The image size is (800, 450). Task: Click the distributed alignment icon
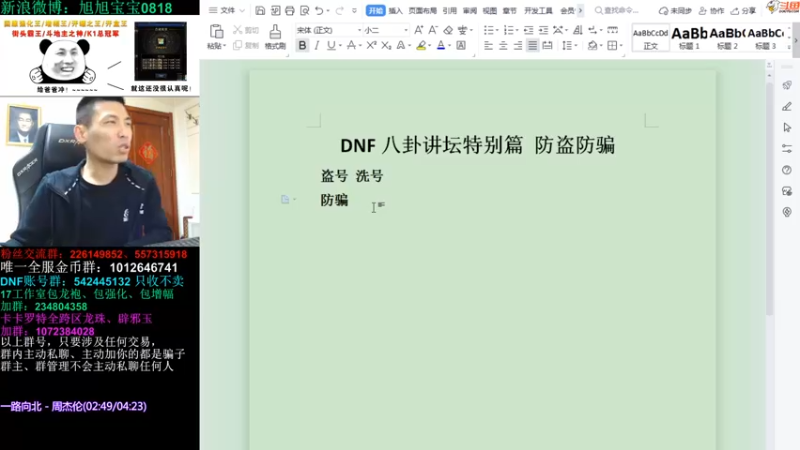coord(547,45)
